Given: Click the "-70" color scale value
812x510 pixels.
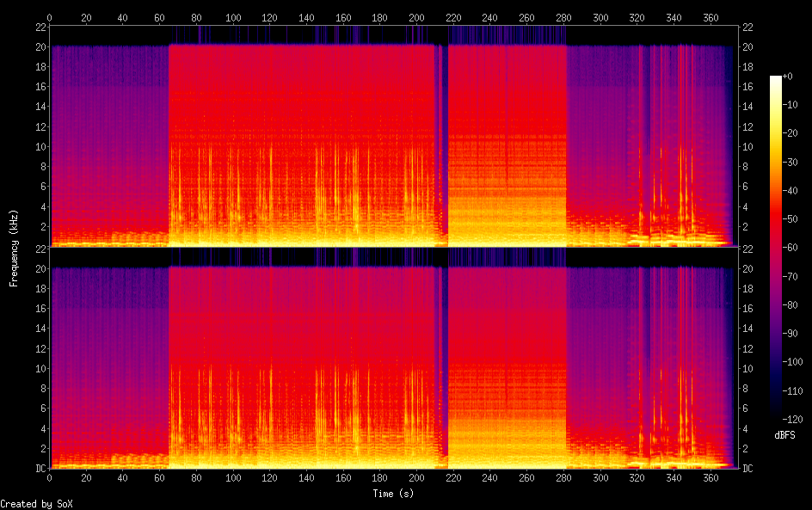Looking at the screenshot, I should tap(790, 276).
